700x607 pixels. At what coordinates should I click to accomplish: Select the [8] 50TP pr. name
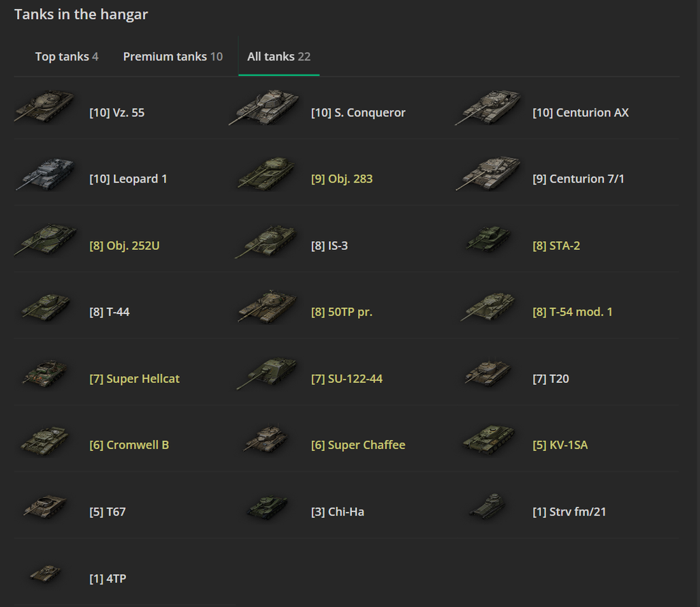coord(342,312)
